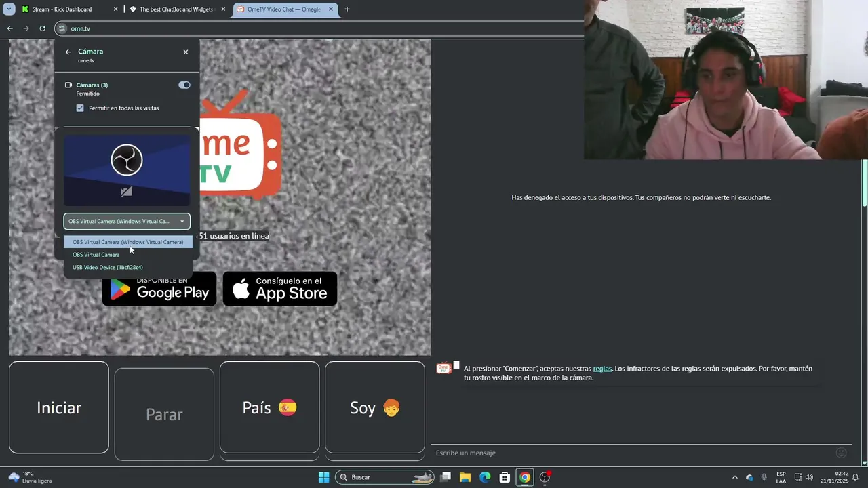The width and height of the screenshot is (868, 488).
Task: Open Task View from taskbar
Action: point(446,477)
